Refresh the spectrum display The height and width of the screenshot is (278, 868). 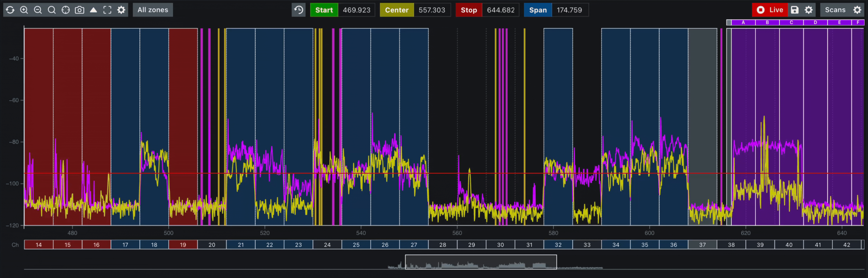[10, 10]
